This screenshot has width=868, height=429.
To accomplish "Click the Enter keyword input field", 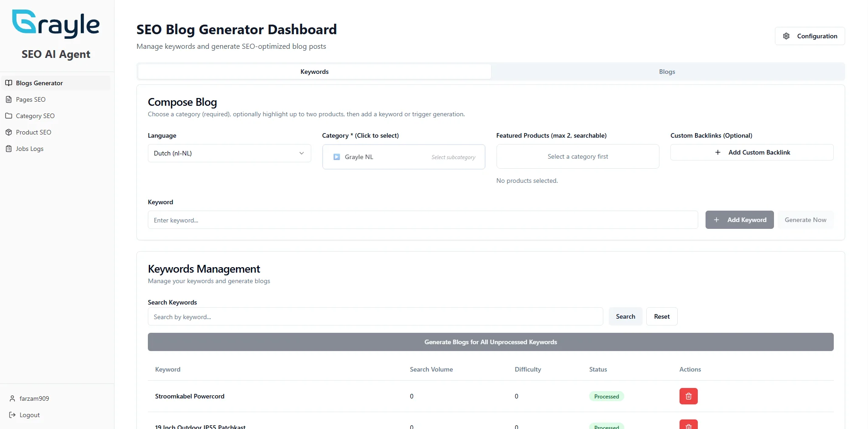I will point(423,220).
